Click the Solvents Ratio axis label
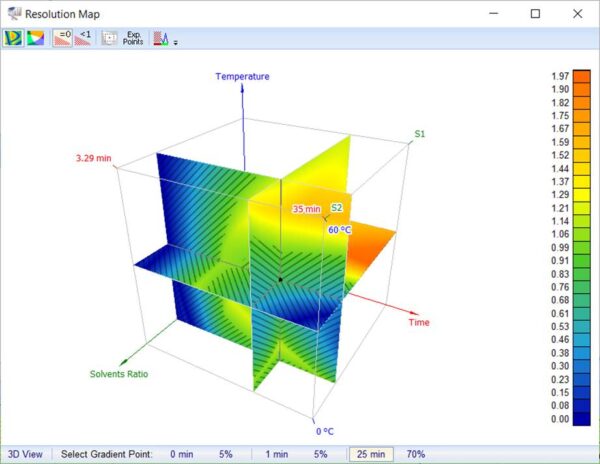Screen dimensions: 600x464 [x=119, y=374]
